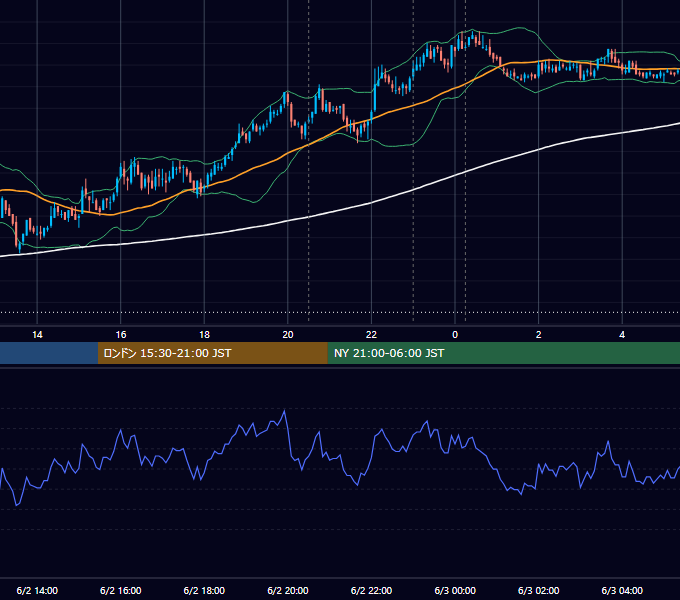Image resolution: width=680 pixels, height=600 pixels.
Task: Select the ロンドン 15:30-21:00 JST session bar
Action: [212, 353]
